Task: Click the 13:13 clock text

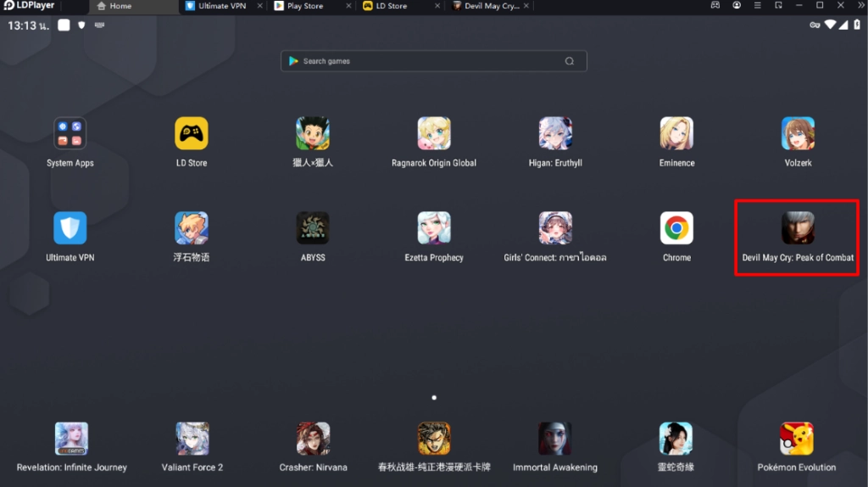Action: click(x=28, y=25)
